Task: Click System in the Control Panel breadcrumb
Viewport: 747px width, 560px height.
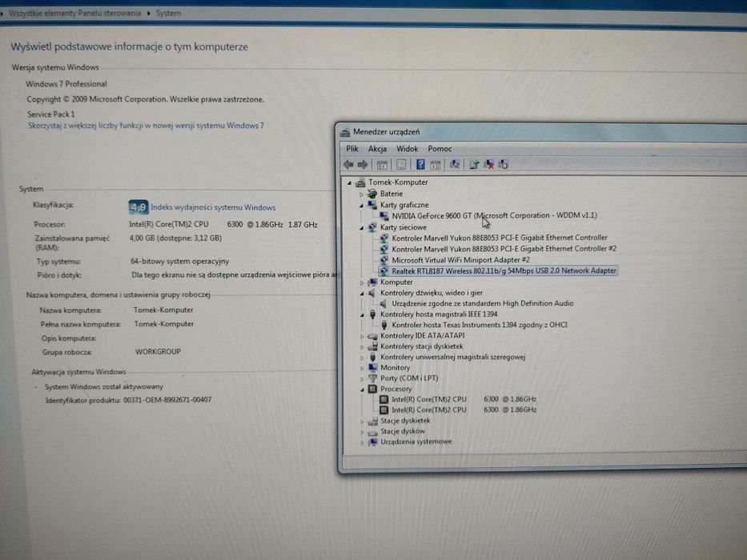Action: coord(168,14)
